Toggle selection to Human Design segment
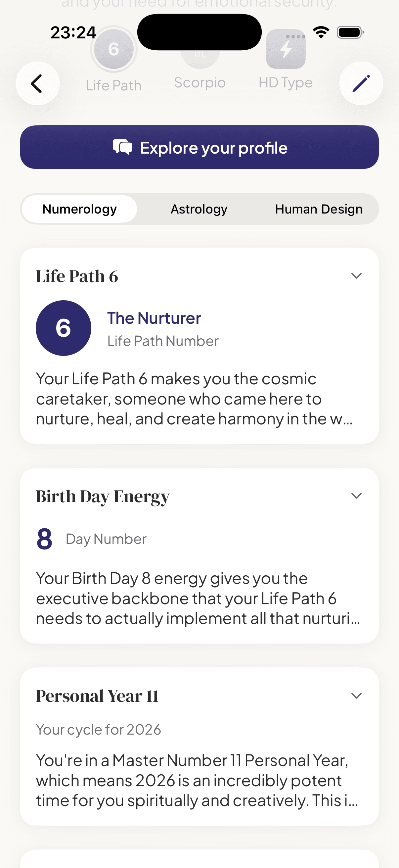Image resolution: width=399 pixels, height=868 pixels. (x=319, y=209)
